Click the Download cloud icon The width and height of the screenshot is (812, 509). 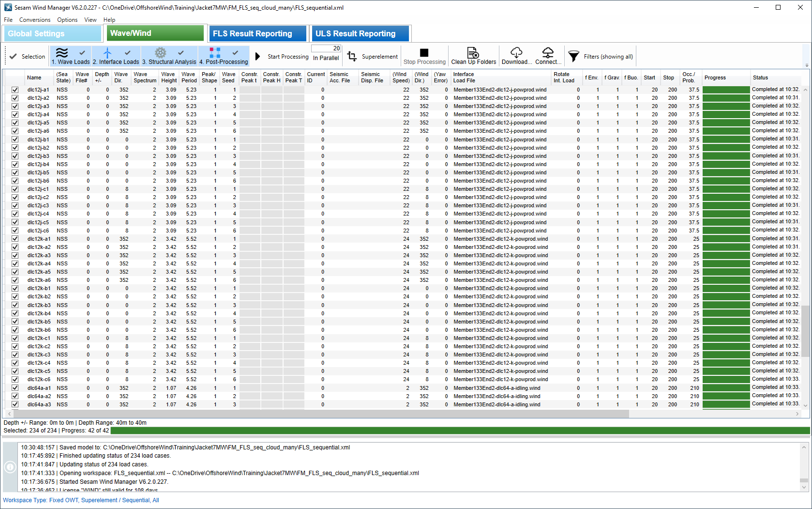point(516,53)
